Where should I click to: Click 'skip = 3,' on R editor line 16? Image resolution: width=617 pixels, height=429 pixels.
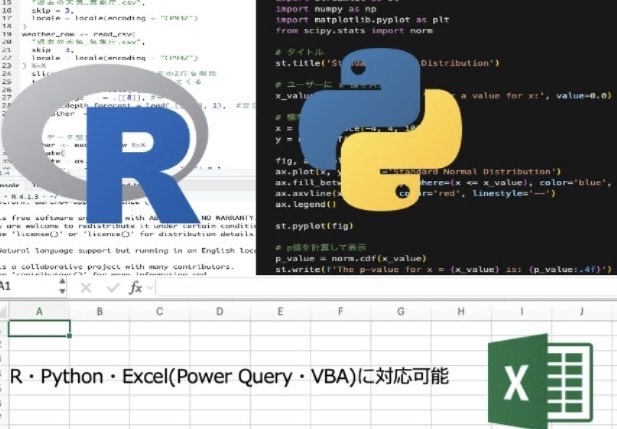(x=53, y=11)
